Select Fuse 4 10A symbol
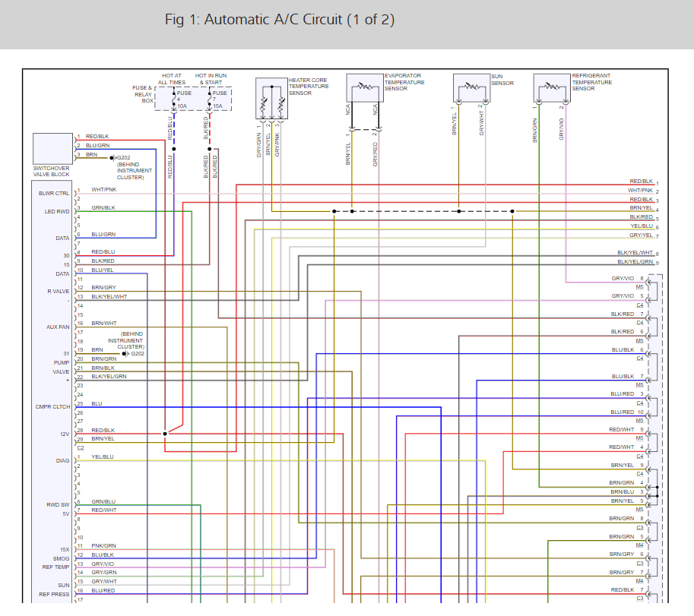The width and height of the screenshot is (694, 616). pos(174,100)
